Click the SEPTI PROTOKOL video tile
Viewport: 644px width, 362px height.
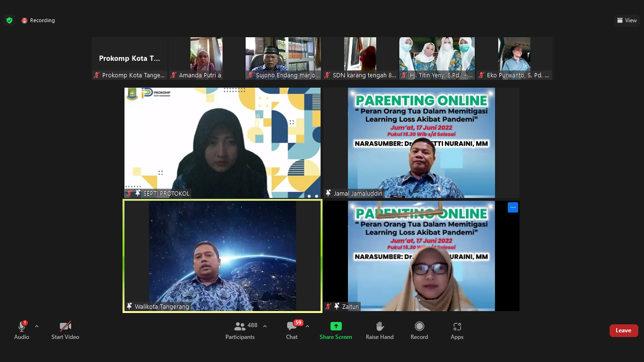pos(223,142)
